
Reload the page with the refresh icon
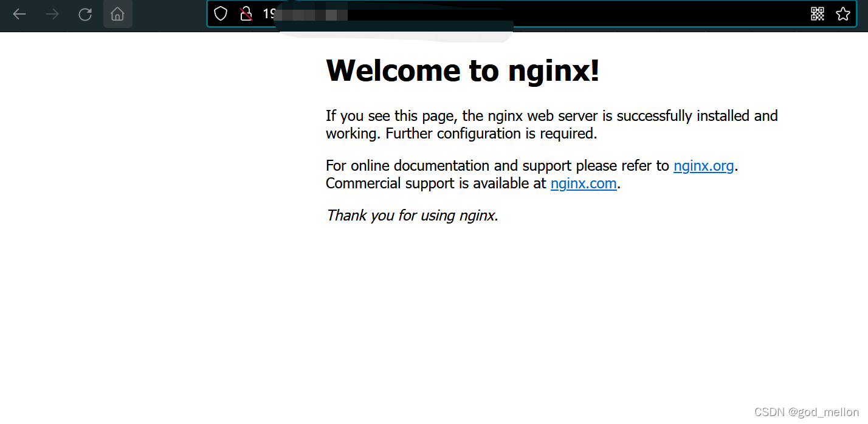click(x=85, y=14)
